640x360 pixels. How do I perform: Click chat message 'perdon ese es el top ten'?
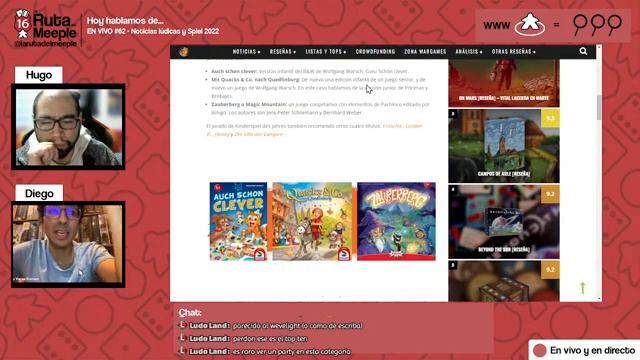tap(270, 338)
